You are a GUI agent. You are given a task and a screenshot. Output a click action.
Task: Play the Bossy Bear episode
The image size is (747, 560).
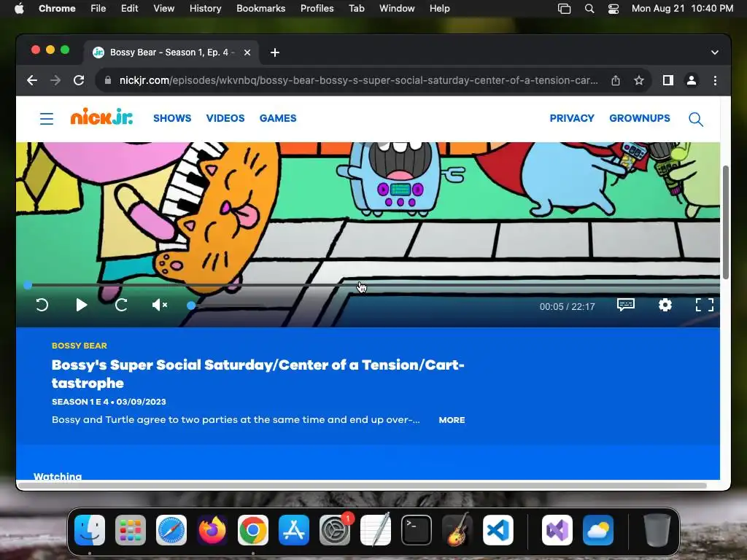pyautogui.click(x=82, y=305)
